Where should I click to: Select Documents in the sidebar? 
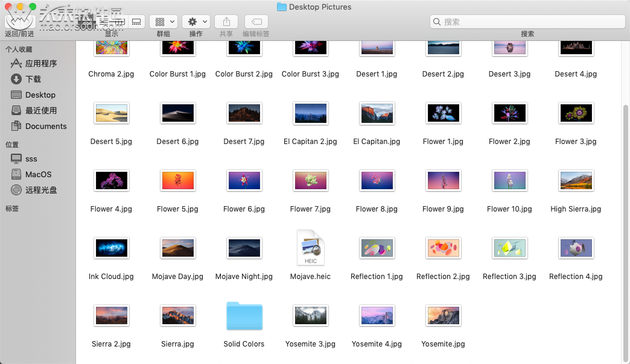[38, 126]
